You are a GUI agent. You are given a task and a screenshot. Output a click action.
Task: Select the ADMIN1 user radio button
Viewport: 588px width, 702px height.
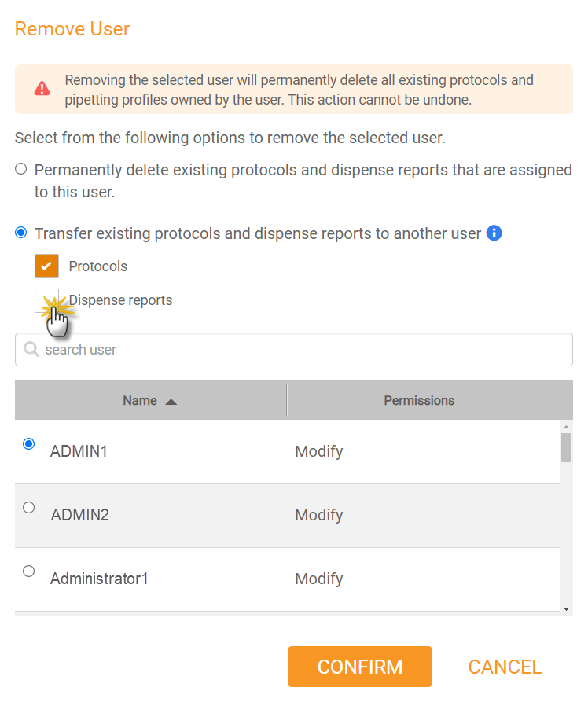pyautogui.click(x=28, y=443)
